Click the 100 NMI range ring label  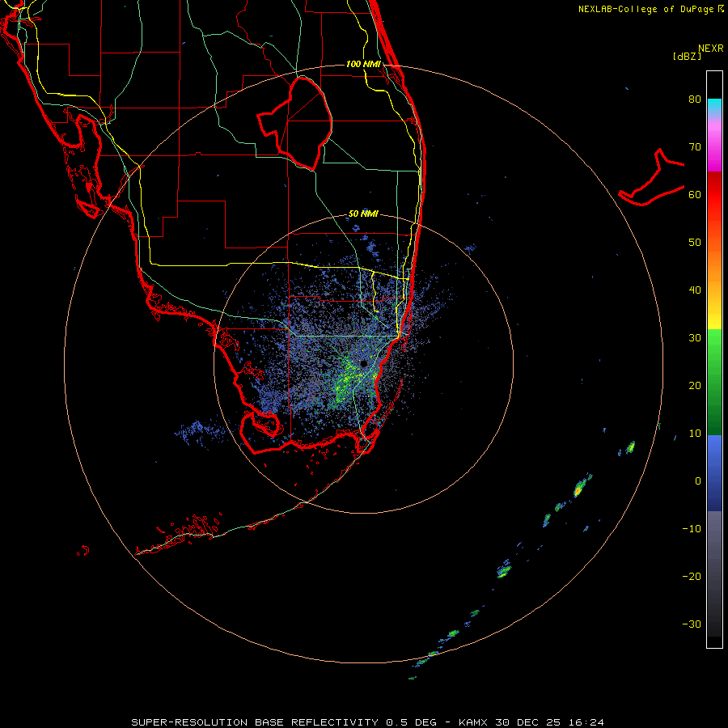363,64
